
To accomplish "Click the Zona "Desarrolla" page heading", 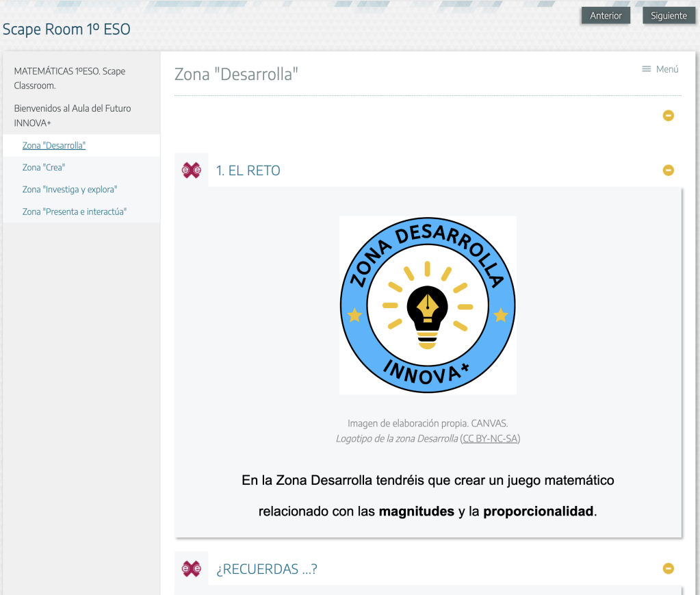I will coord(237,74).
